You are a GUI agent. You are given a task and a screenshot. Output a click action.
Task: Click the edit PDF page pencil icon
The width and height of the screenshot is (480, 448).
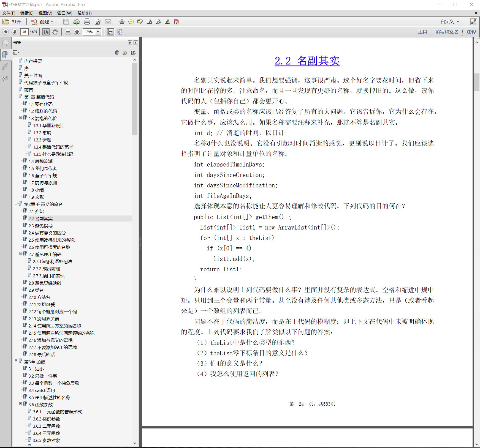(177, 22)
